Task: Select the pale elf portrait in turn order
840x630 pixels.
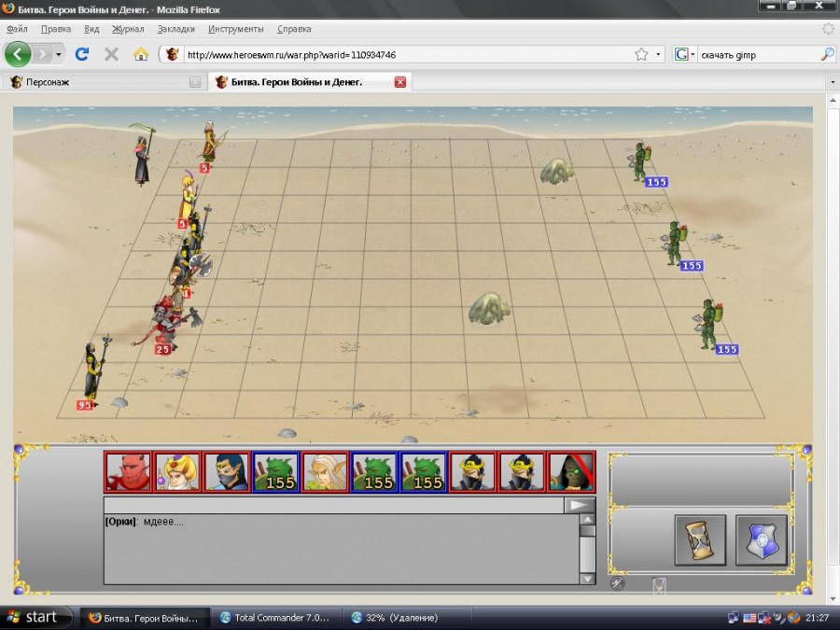Action: tap(325, 471)
